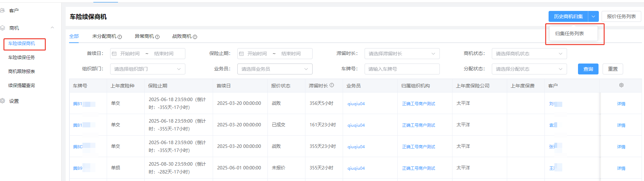Click the 车牌号 input field
Screen dimensions: 644x181
click(x=402, y=69)
